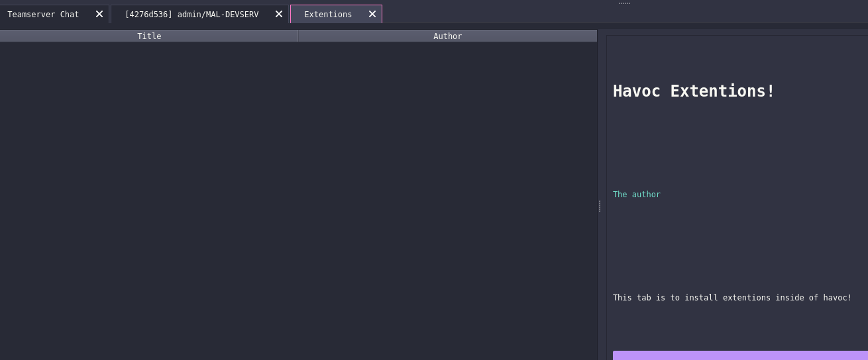Click the purple button below the description
This screenshot has width=868, height=360.
pos(740,355)
